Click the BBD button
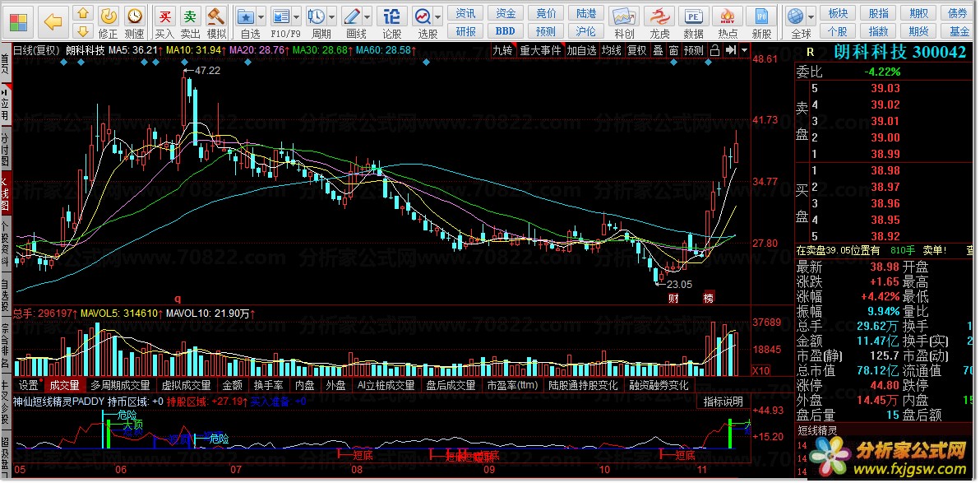 pos(505,30)
